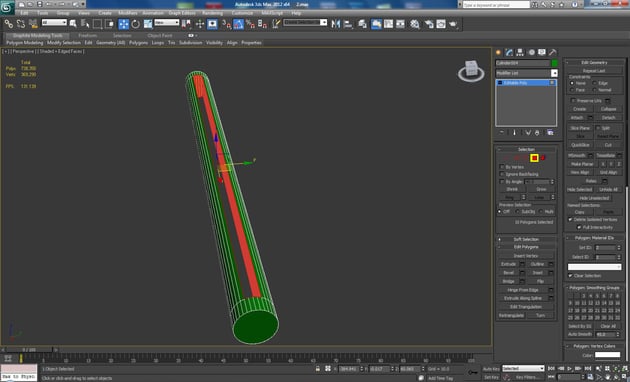The image size is (630, 382).
Task: Select the Select and Move tool
Action: [123, 24]
